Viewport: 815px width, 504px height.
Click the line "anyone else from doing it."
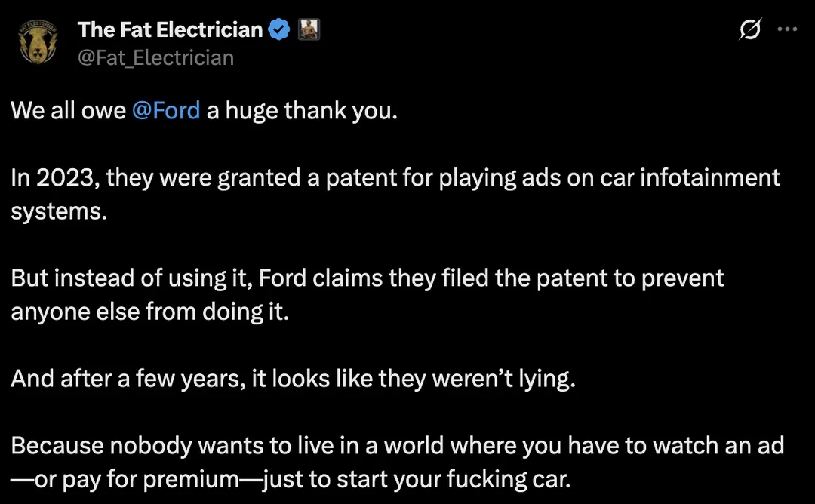pos(149,312)
